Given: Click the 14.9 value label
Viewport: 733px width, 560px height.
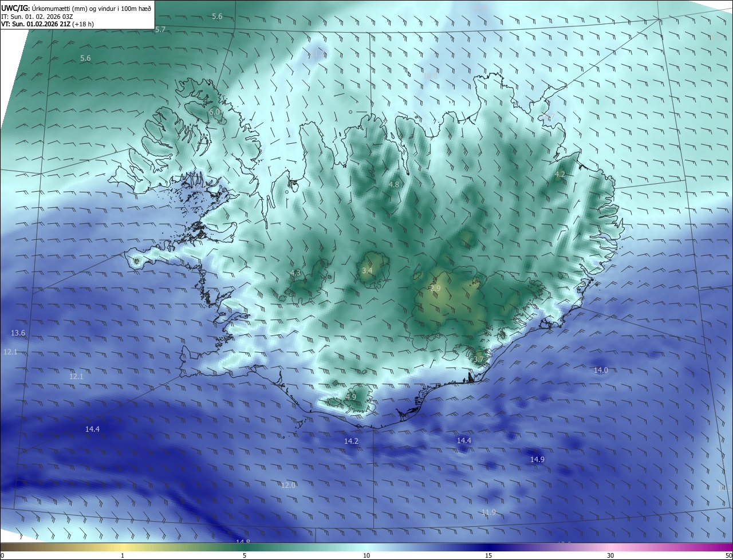Looking at the screenshot, I should [537, 460].
